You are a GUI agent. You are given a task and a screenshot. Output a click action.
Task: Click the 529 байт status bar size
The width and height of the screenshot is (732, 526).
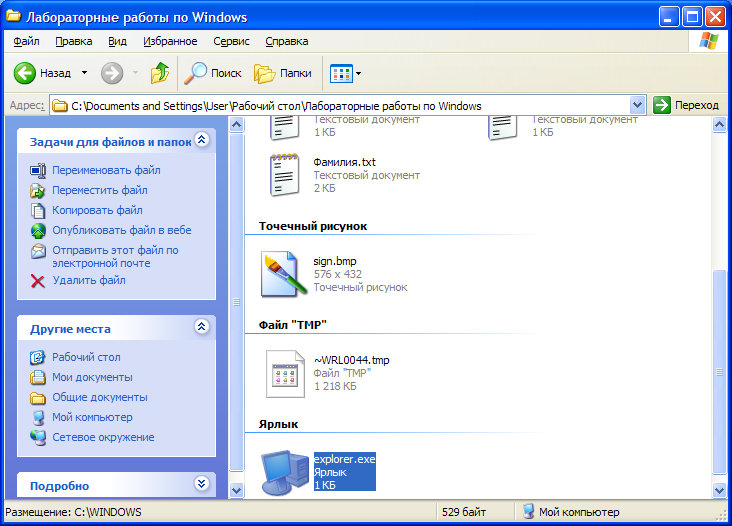464,512
